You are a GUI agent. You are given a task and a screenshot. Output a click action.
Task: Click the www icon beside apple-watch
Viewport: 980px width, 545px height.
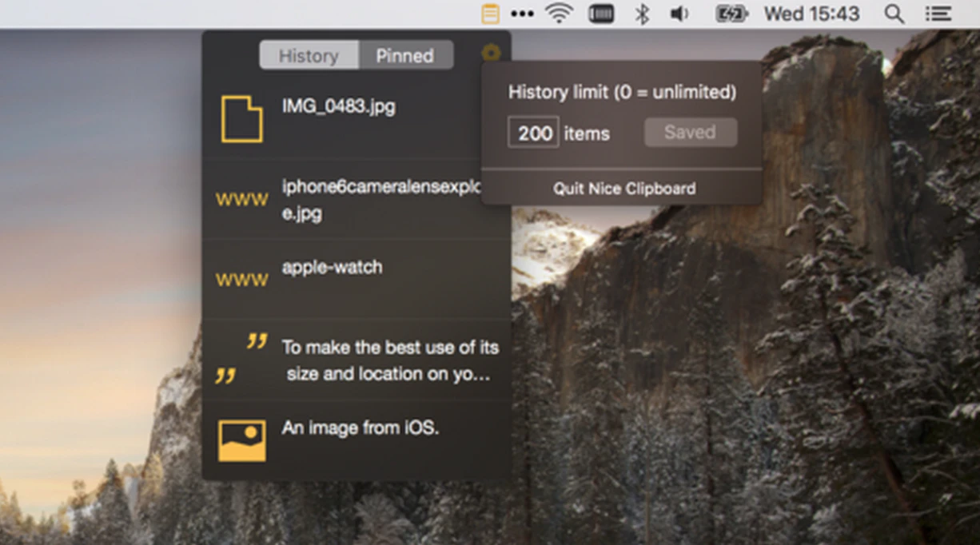(241, 280)
